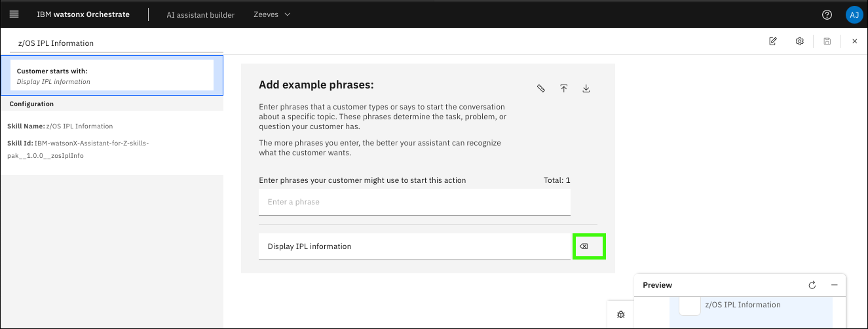The width and height of the screenshot is (868, 329).
Task: Go to AI assistant builder
Action: click(x=200, y=14)
